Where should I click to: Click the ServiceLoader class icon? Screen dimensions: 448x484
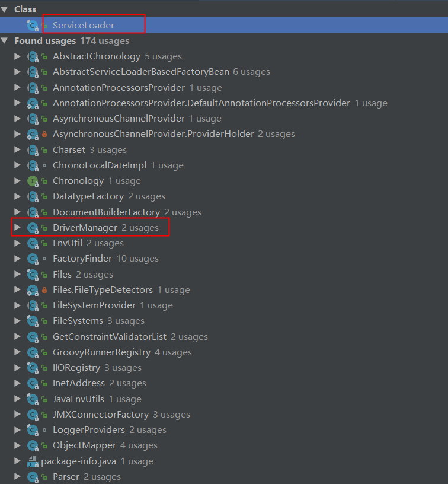coord(33,26)
